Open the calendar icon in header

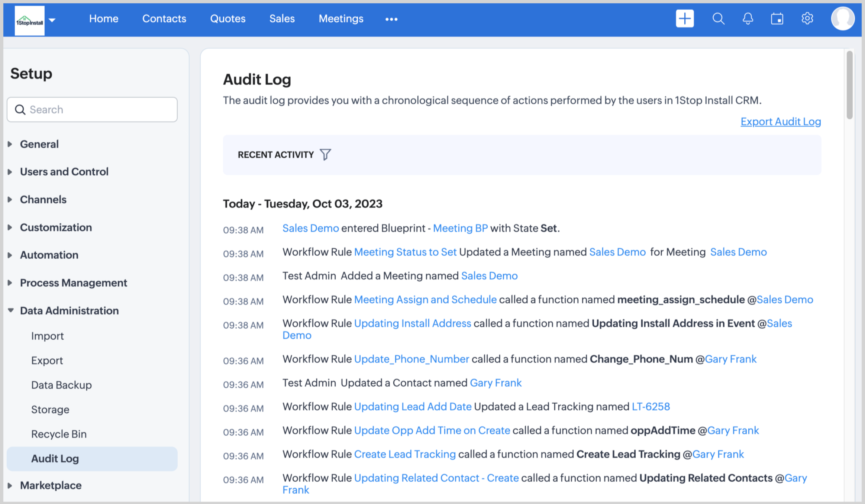click(777, 19)
